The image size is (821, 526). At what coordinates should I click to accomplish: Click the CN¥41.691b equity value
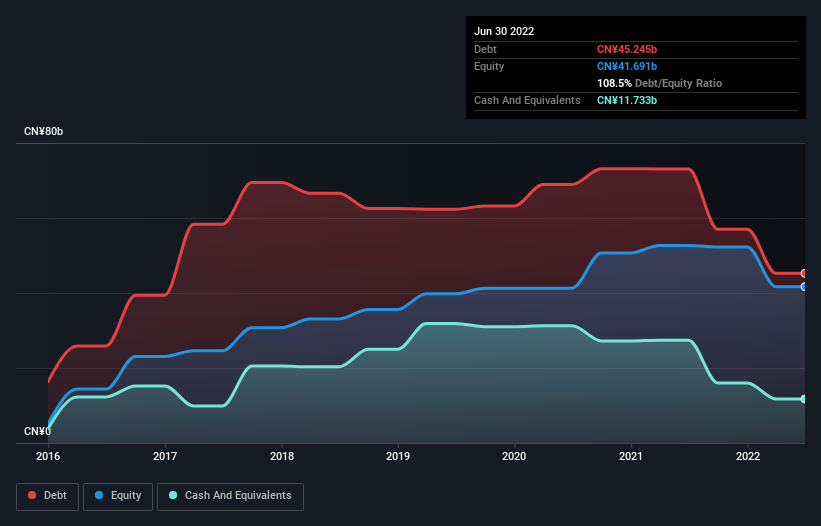point(627,66)
